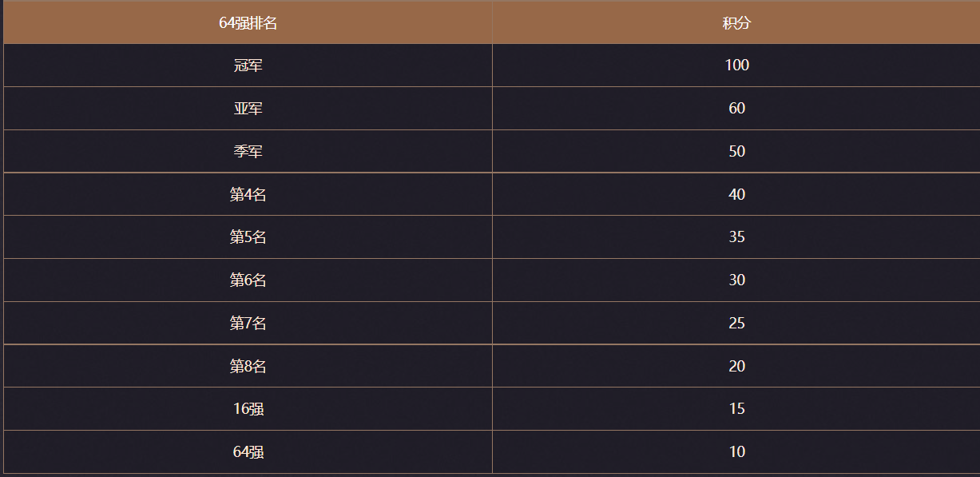Image resolution: width=980 pixels, height=477 pixels.
Task: Click the 第7名 row label
Action: point(248,324)
